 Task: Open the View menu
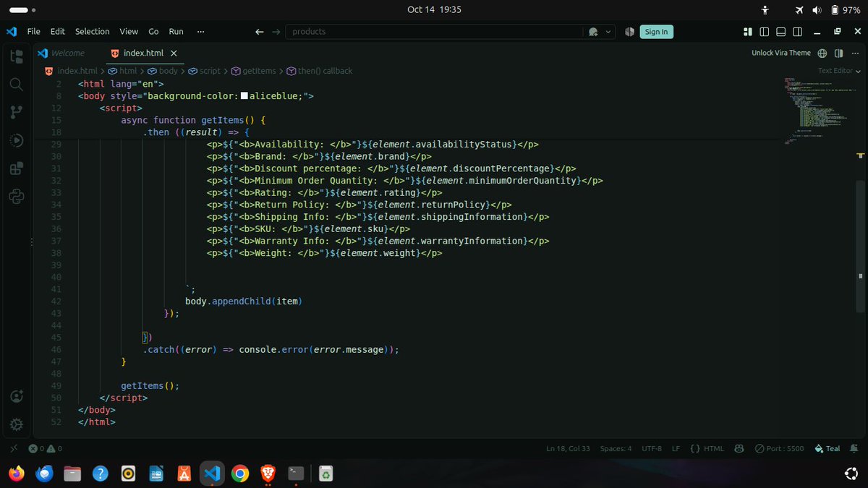tap(129, 32)
